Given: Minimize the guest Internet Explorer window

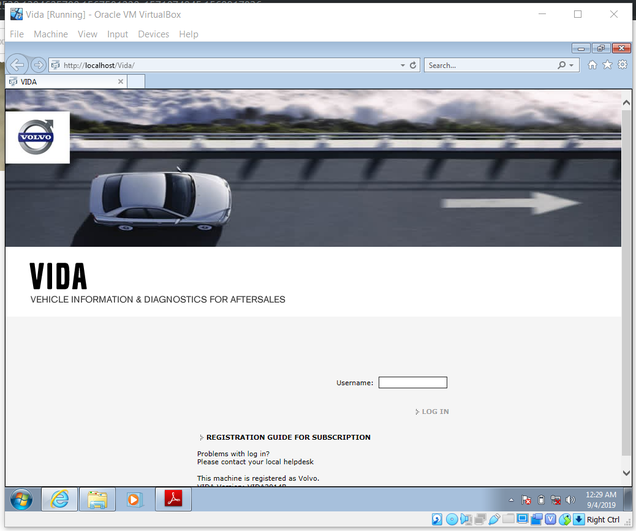Looking at the screenshot, I should (581, 49).
